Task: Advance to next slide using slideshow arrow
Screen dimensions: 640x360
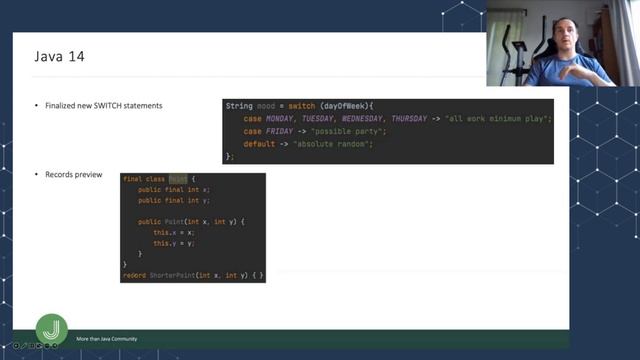Action: pyautogui.click(x=55, y=346)
